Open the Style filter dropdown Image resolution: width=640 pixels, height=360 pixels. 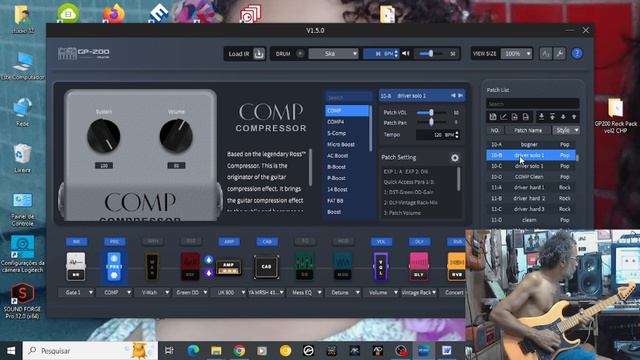(x=566, y=130)
